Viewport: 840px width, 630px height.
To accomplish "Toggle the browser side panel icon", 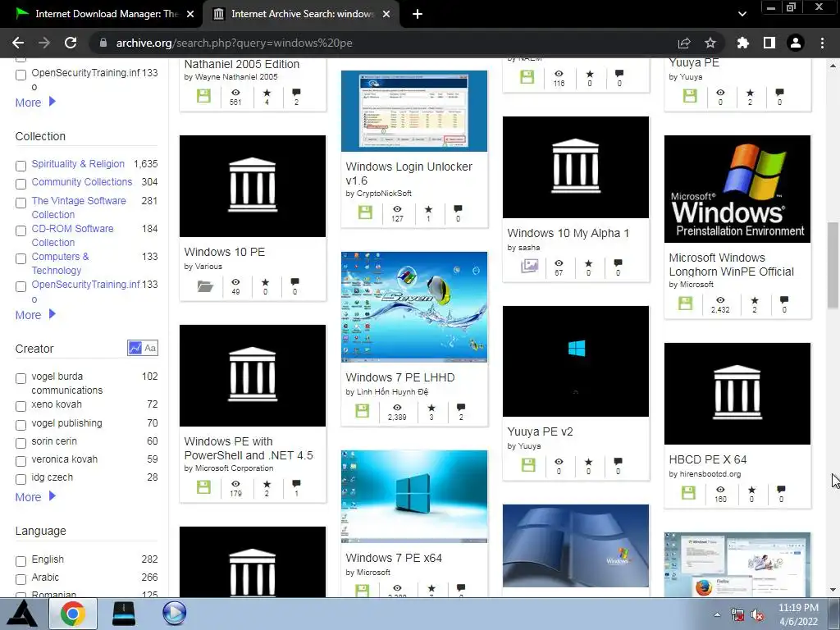I will [x=769, y=43].
